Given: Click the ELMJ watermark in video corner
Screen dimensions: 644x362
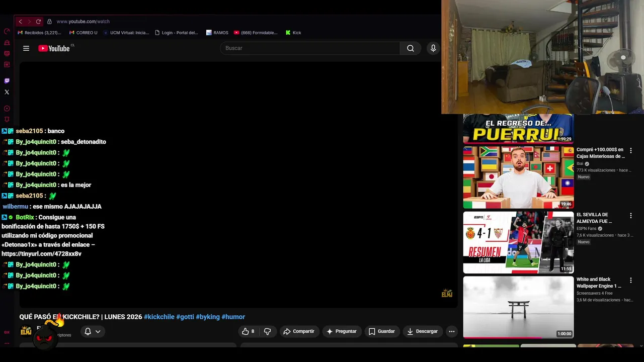Looking at the screenshot, I should pyautogui.click(x=447, y=294).
